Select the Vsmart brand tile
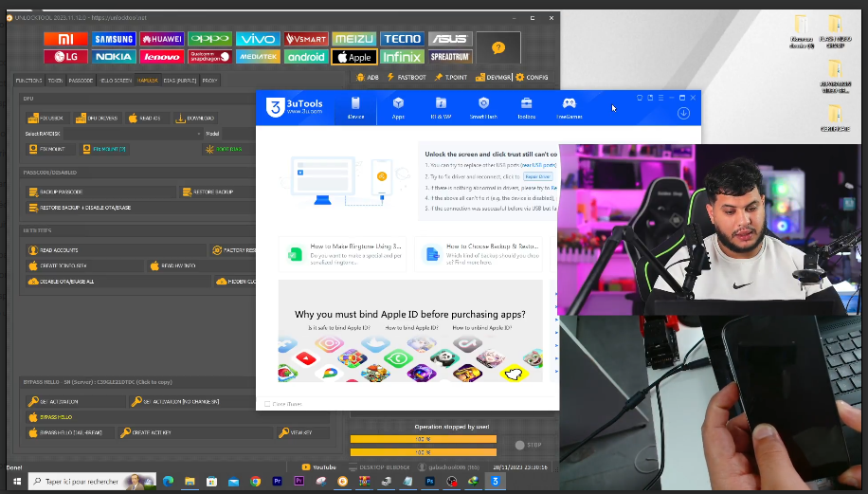Screen dimensions: 868x494 [306, 39]
